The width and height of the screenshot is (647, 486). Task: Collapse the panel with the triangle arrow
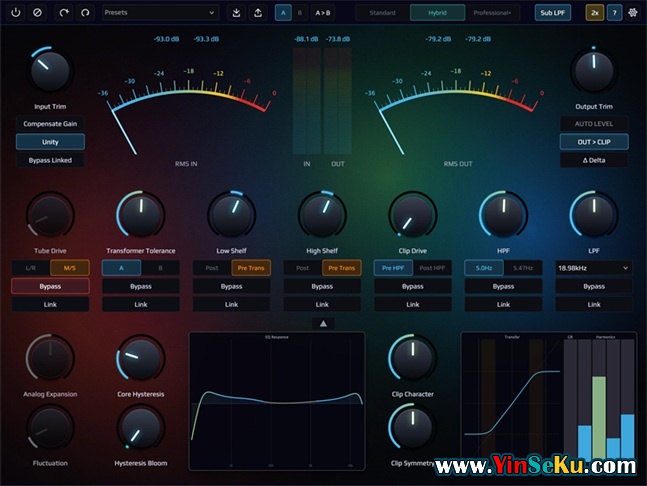click(x=323, y=323)
